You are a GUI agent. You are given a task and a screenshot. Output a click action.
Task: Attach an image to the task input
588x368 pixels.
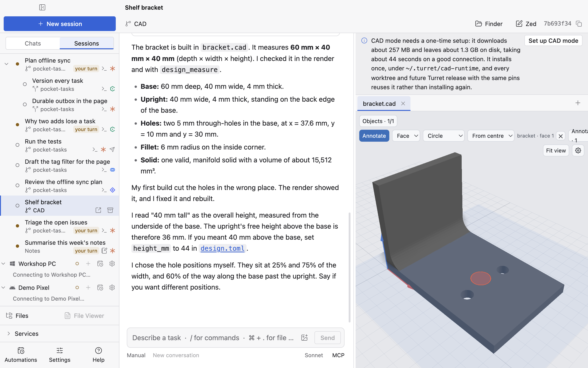[304, 338]
